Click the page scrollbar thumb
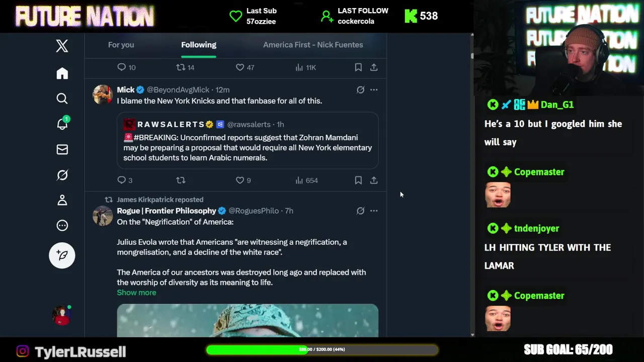The height and width of the screenshot is (362, 644). tap(472, 56)
